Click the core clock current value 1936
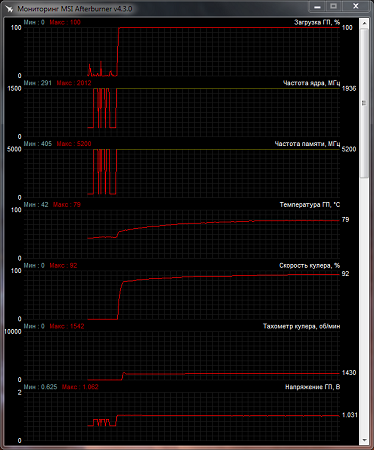Screen dimensions: 374x450 349,89
